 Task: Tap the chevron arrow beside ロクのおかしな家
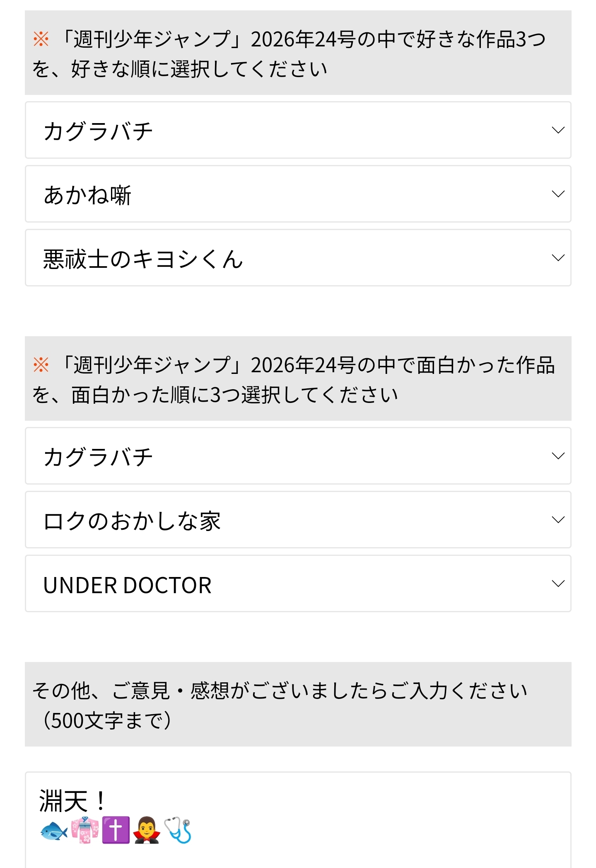(558, 520)
